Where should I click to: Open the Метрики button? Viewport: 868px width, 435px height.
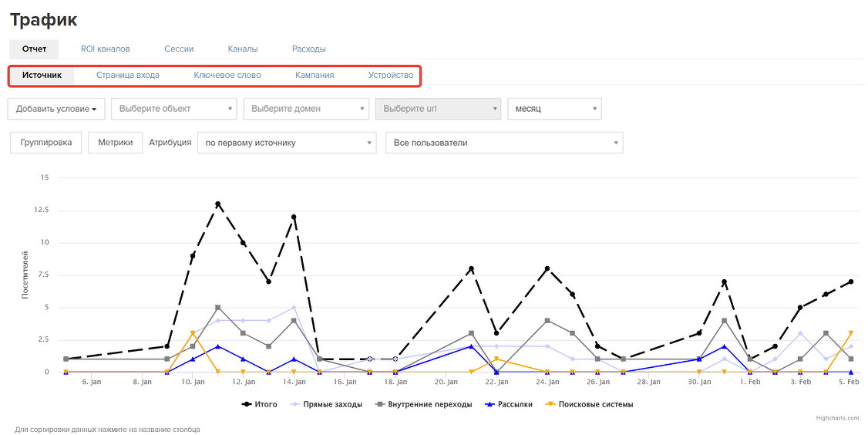click(x=115, y=143)
